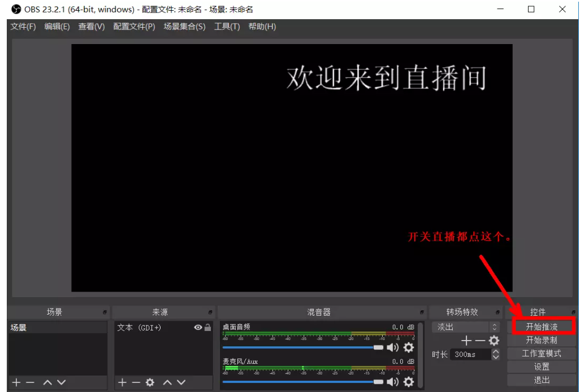Add a new scene with plus icon

point(16,382)
